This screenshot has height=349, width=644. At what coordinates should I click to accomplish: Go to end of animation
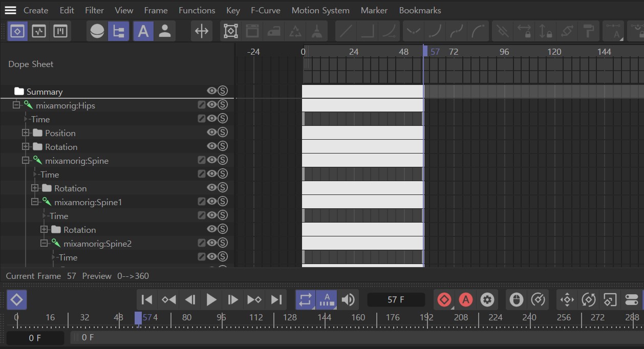click(x=276, y=299)
